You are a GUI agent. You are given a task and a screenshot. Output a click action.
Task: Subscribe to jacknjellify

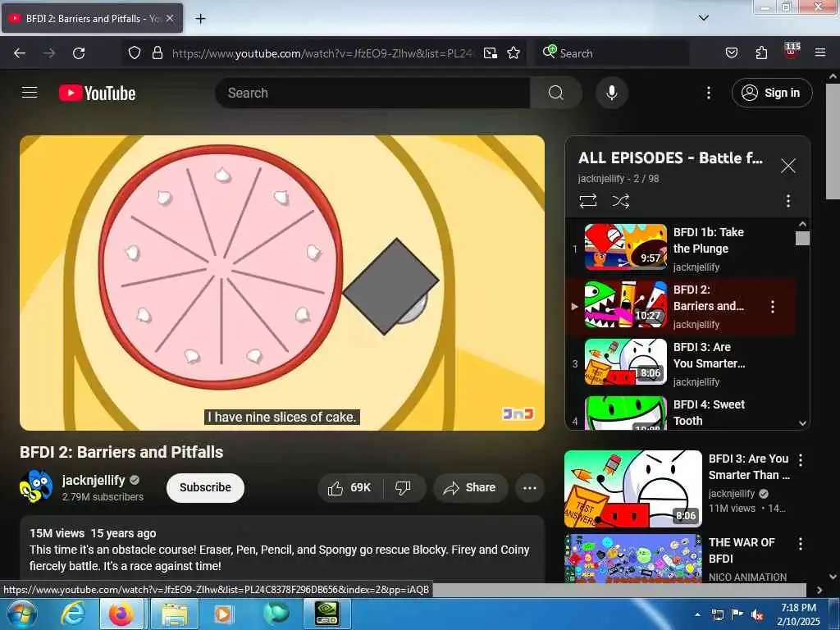tap(205, 487)
